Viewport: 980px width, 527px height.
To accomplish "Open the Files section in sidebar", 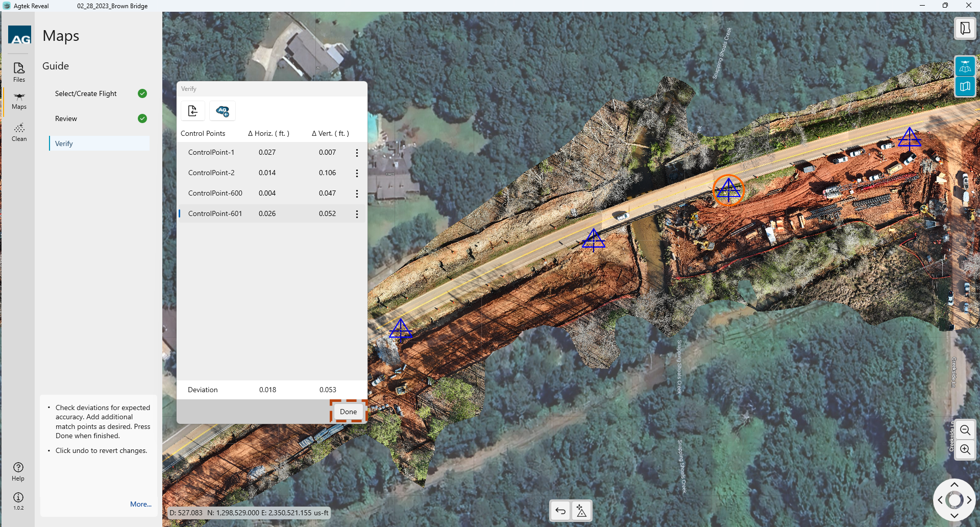I will coord(19,72).
